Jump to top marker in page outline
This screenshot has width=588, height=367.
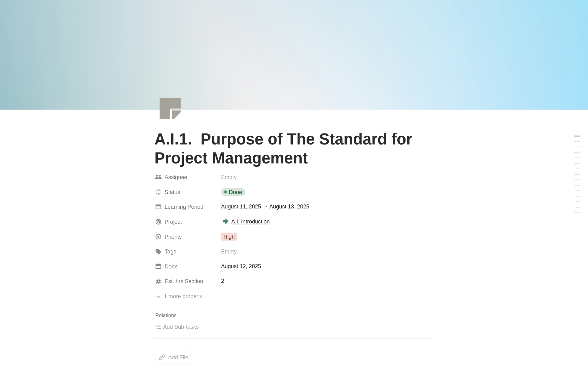click(577, 136)
